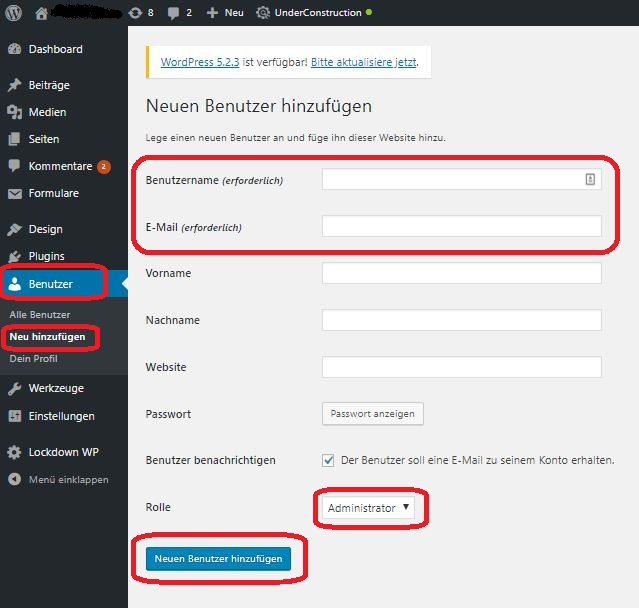639x608 pixels.
Task: Click the Design brush icon
Action: tap(15, 229)
